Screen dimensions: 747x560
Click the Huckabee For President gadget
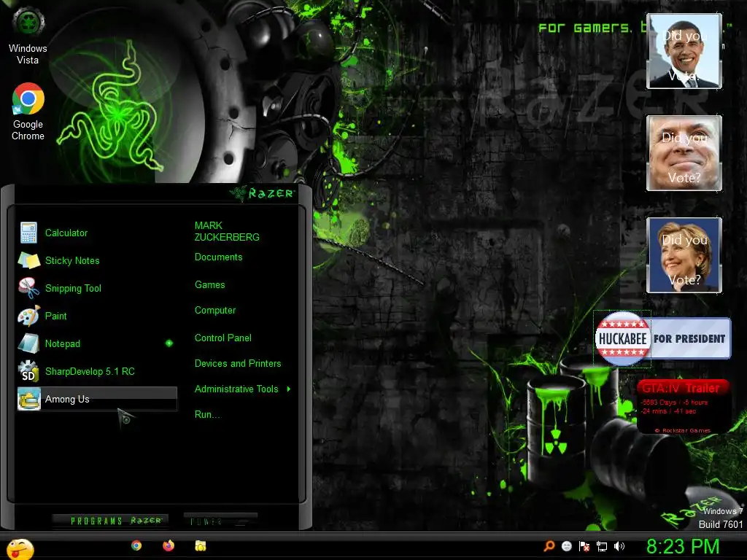pyautogui.click(x=662, y=338)
